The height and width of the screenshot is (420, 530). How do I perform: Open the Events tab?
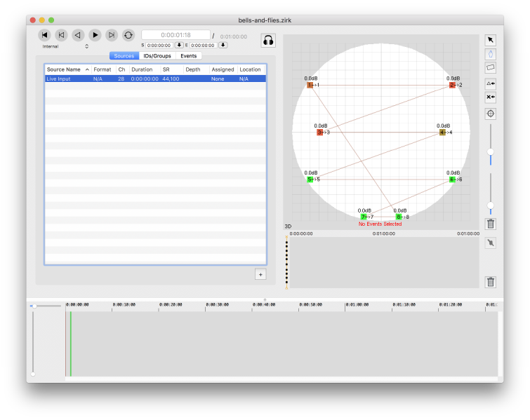tap(188, 56)
